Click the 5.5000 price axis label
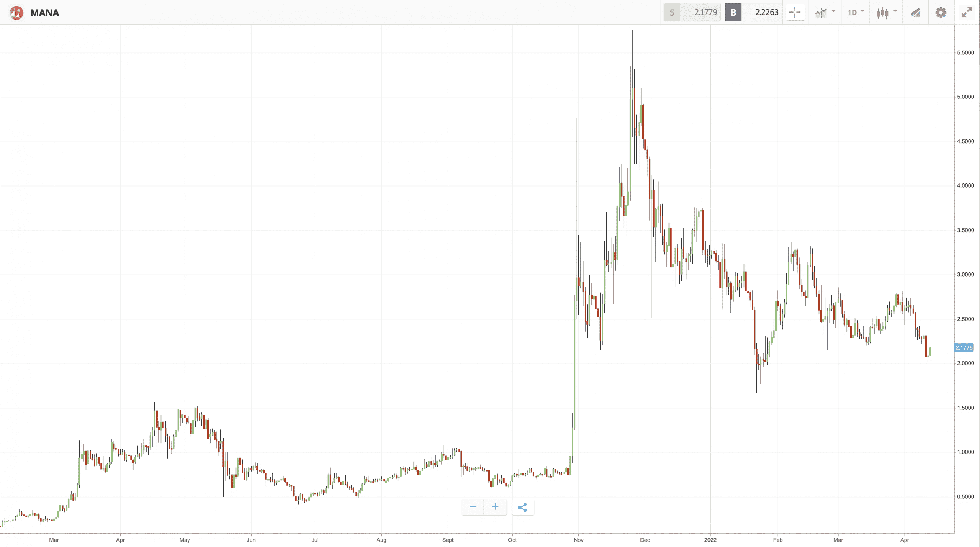Viewport: 980px width, 547px height. pyautogui.click(x=965, y=53)
